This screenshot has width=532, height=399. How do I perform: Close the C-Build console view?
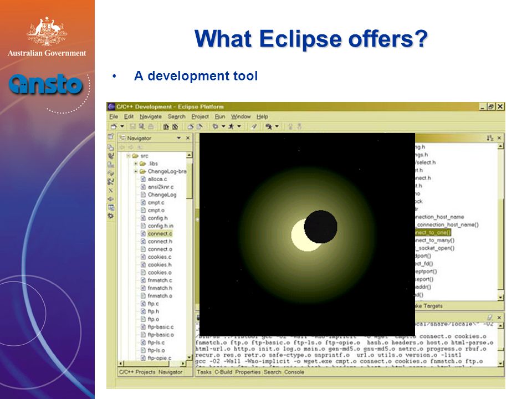(x=499, y=318)
